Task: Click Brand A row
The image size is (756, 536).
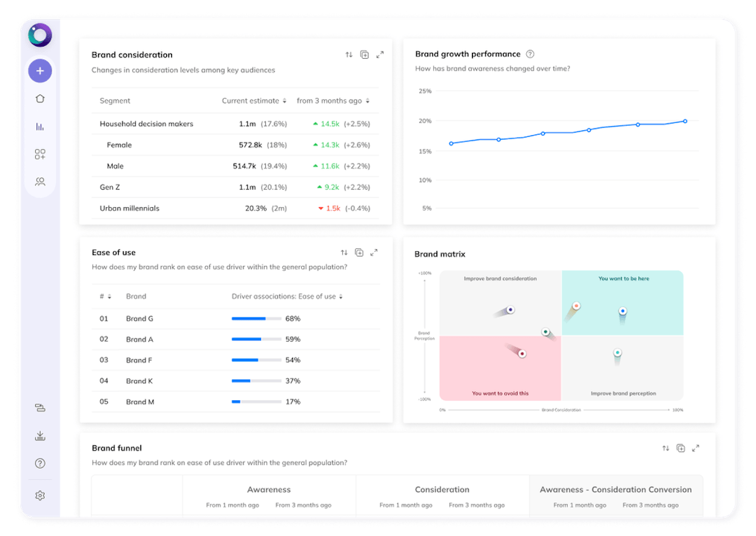Action: point(236,339)
